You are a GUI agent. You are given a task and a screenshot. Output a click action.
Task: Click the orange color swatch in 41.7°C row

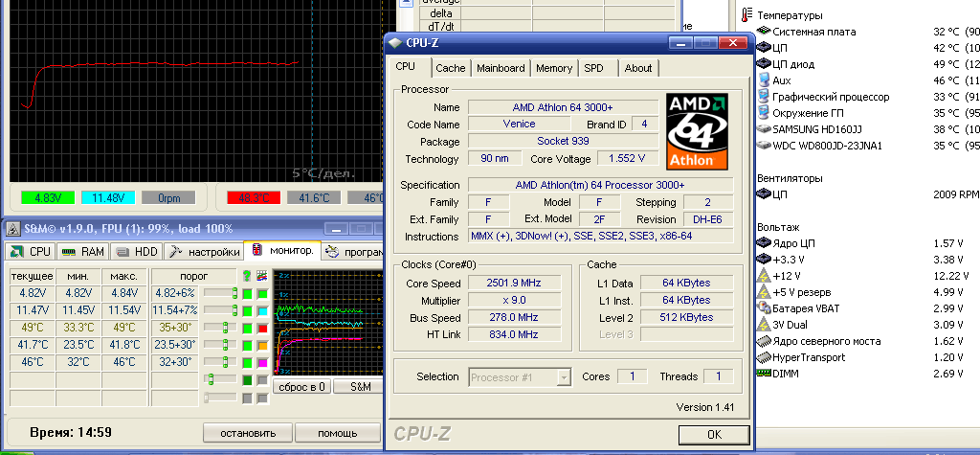(x=263, y=345)
